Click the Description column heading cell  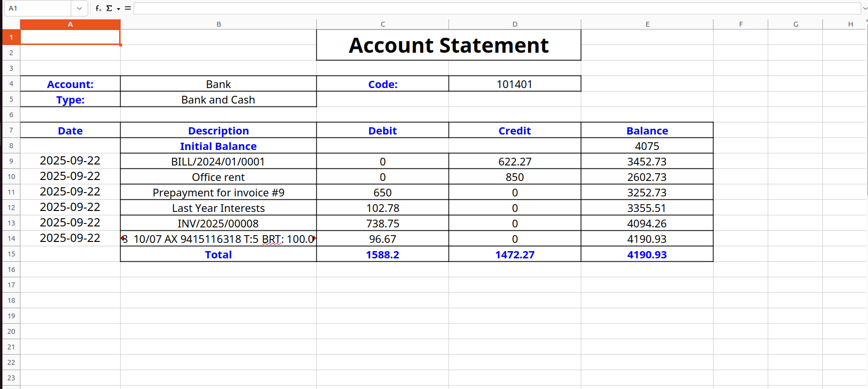click(x=218, y=130)
